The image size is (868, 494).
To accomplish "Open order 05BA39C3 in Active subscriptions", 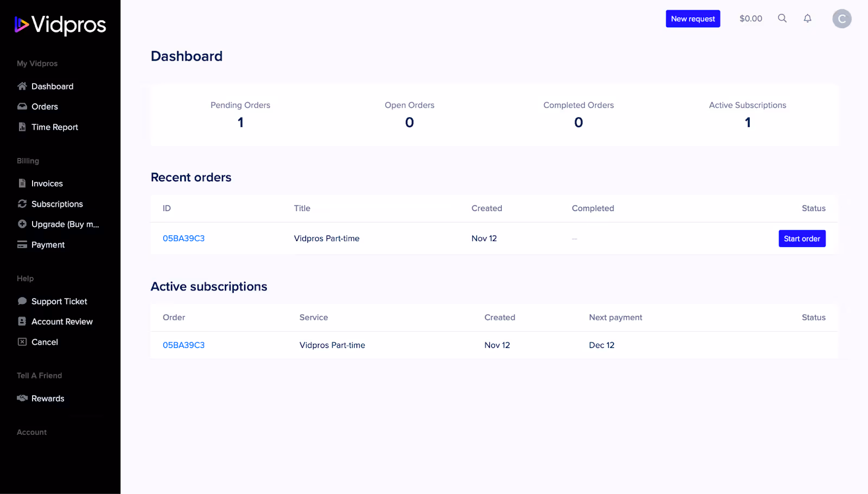I will coord(183,345).
